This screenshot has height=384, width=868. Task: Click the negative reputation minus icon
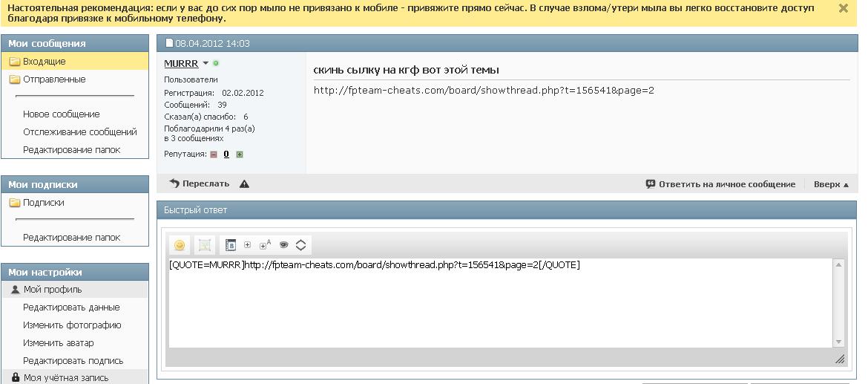click(214, 154)
